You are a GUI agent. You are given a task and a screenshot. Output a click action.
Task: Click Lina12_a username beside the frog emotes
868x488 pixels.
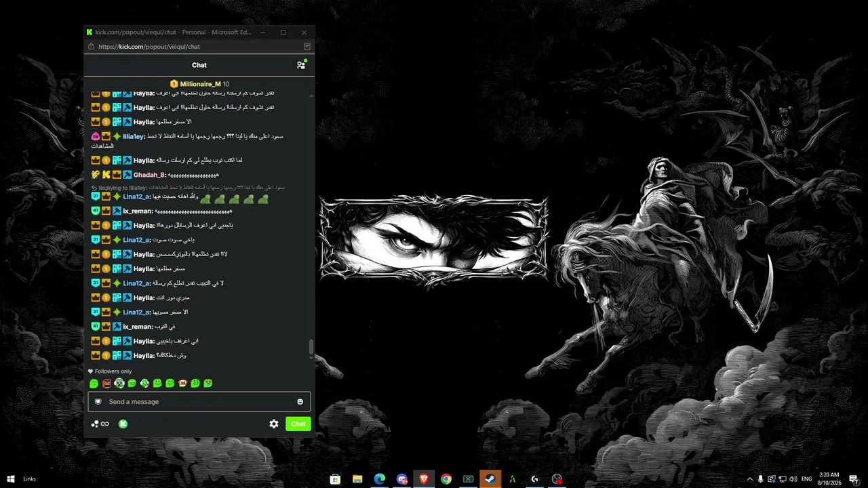(x=136, y=197)
